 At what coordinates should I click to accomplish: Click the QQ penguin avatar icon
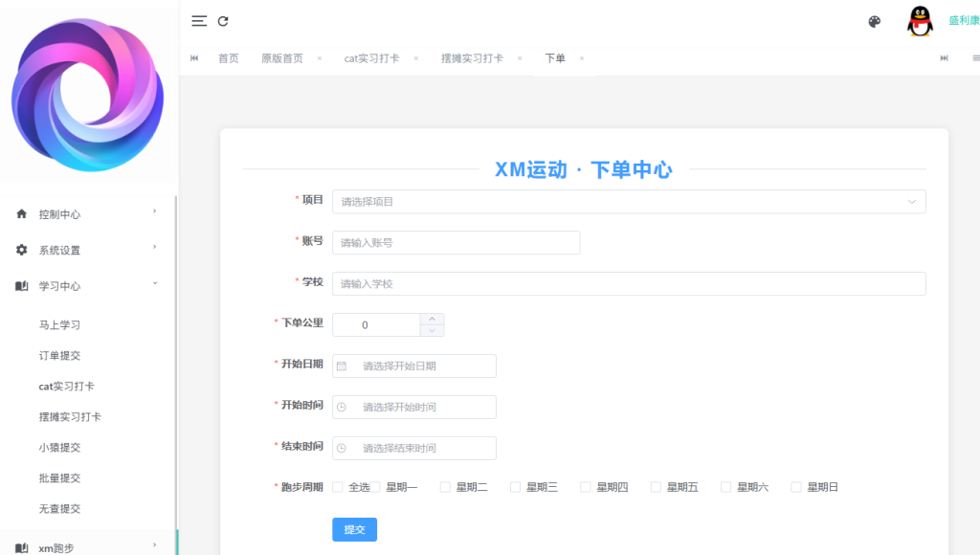pos(918,22)
